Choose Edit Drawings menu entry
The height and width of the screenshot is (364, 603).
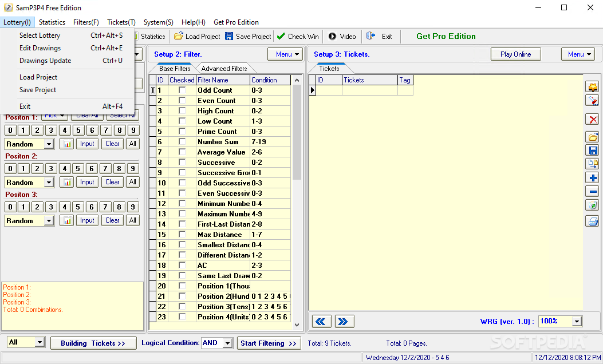pos(71,48)
